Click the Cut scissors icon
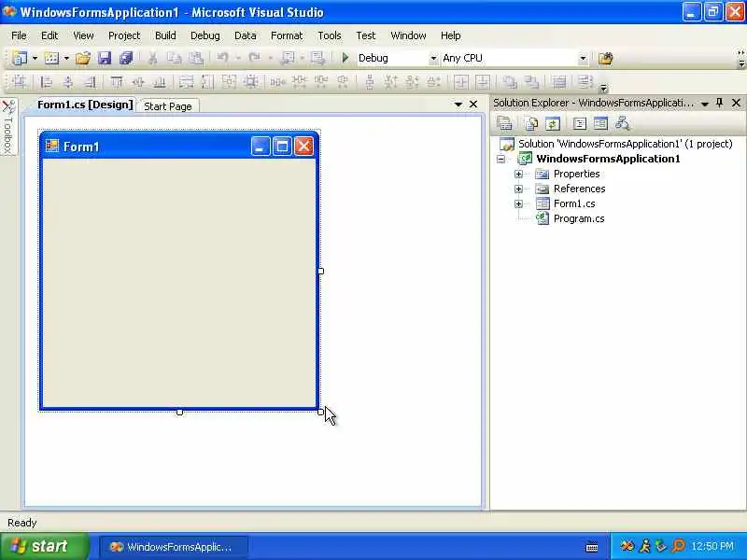The width and height of the screenshot is (747, 560). click(152, 58)
